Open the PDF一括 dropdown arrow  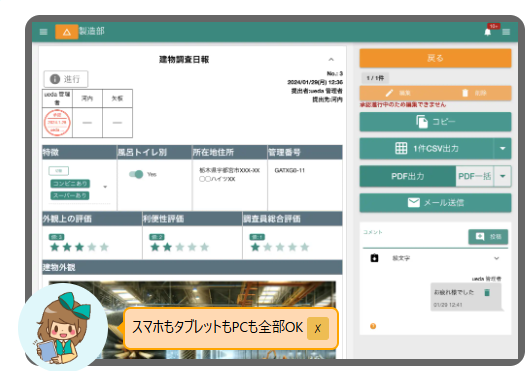click(x=502, y=176)
